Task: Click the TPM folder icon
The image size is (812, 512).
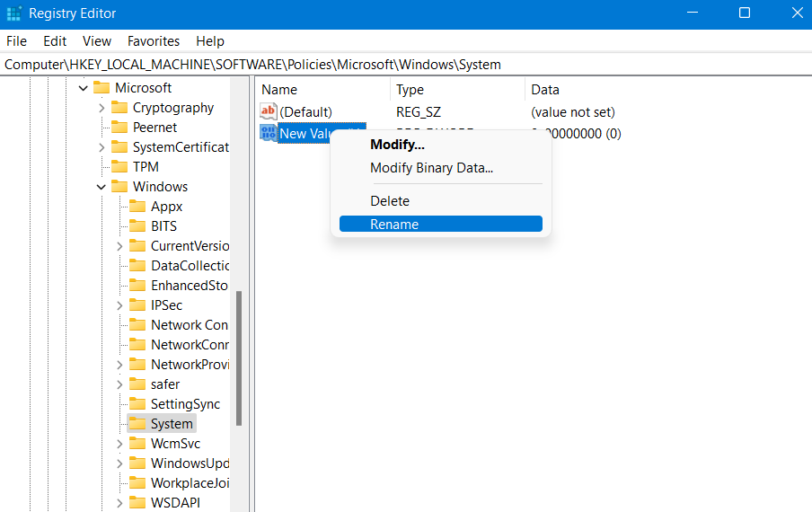Action: 119,167
